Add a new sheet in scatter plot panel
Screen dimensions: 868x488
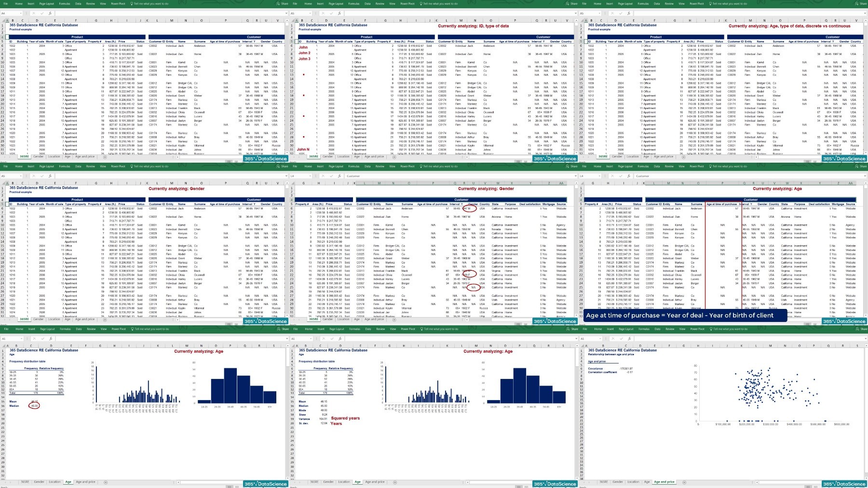[x=684, y=482]
